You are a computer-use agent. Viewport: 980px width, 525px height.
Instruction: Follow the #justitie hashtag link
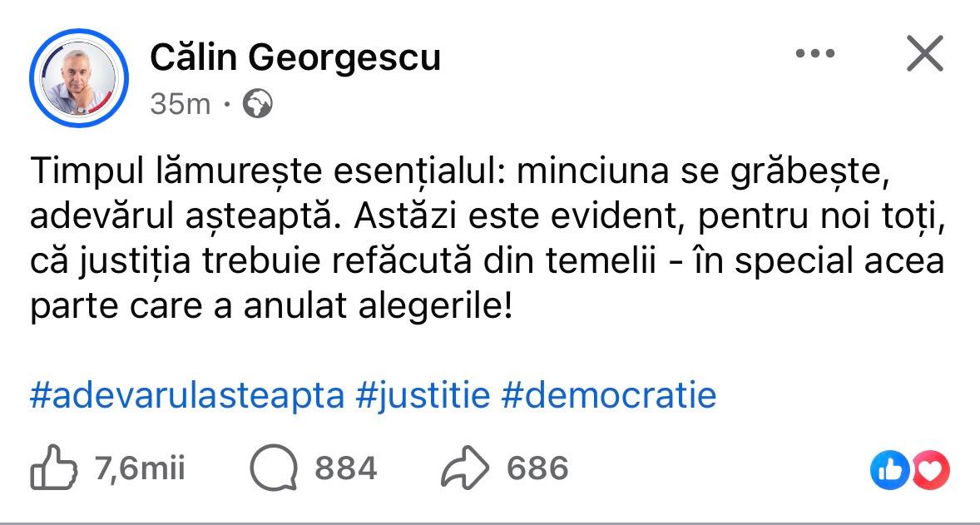423,395
